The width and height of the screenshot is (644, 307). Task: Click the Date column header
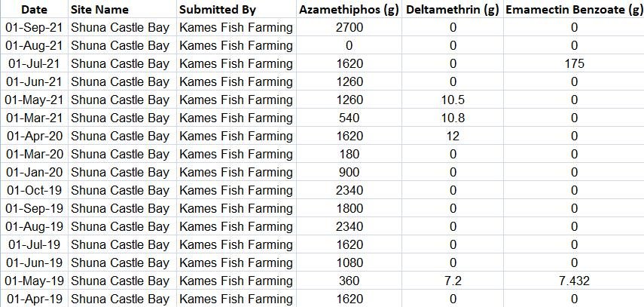[x=33, y=10]
